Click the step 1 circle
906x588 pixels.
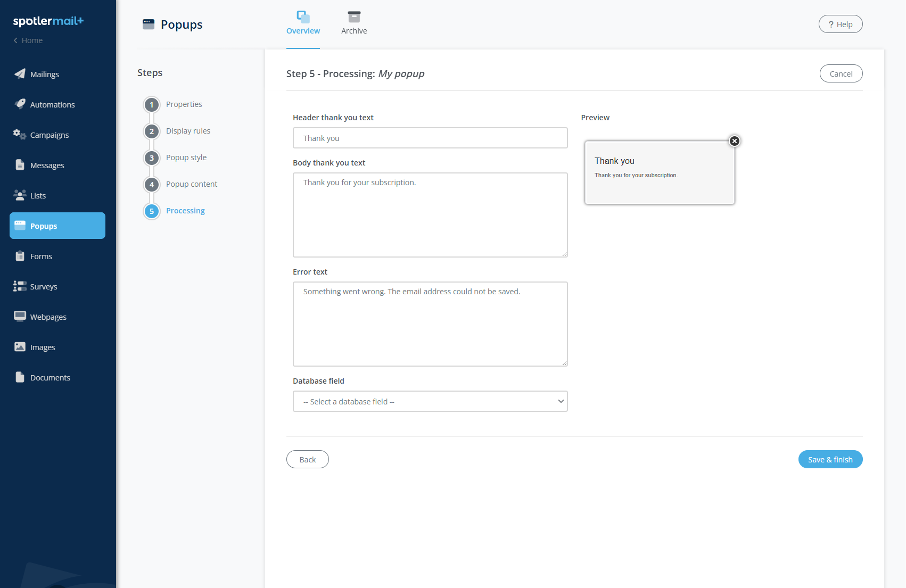point(152,105)
